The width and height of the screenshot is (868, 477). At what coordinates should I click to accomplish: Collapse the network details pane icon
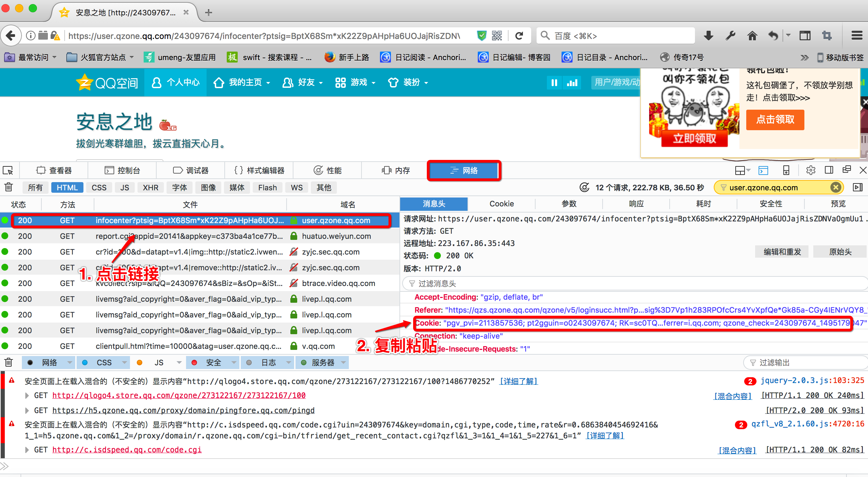(858, 187)
